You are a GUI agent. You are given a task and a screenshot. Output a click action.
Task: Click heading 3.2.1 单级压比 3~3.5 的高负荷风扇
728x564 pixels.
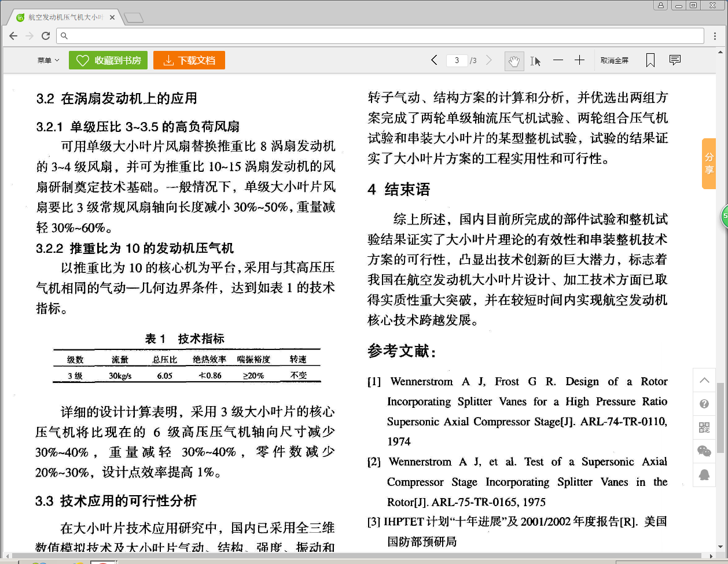(138, 127)
